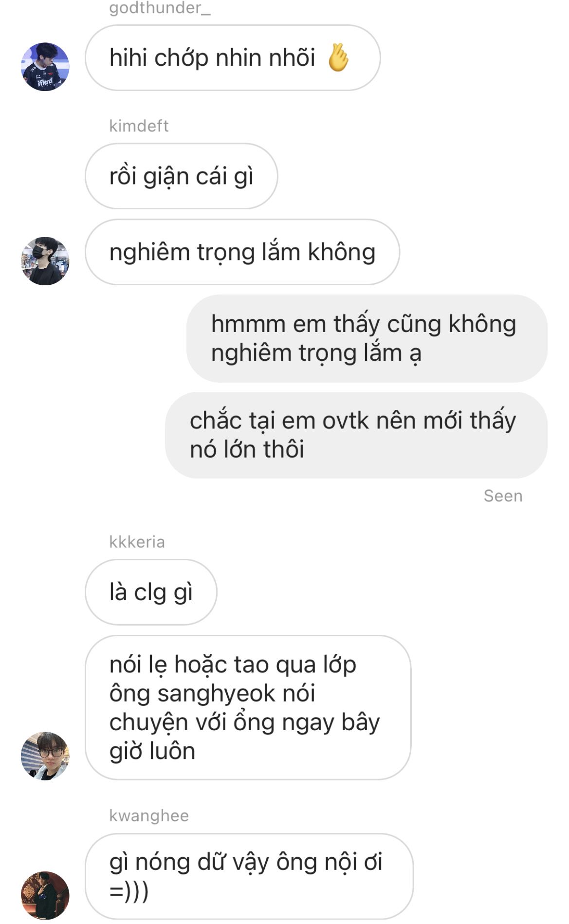Tap the finger-heart emoji in message
569x924 pixels.
(338, 57)
